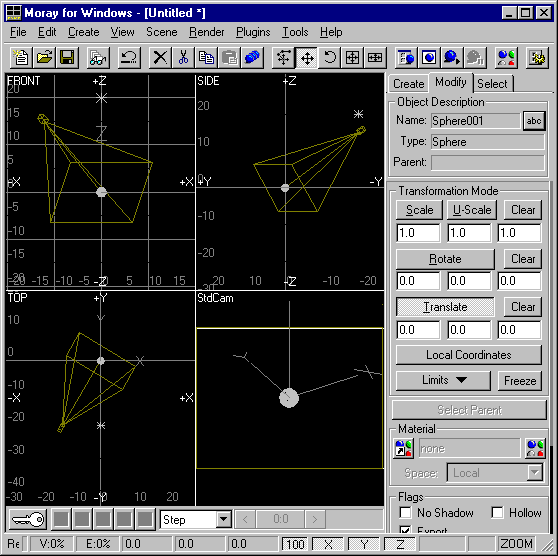Open the Help menu
Viewport: 558px width, 556px height.
(331, 32)
